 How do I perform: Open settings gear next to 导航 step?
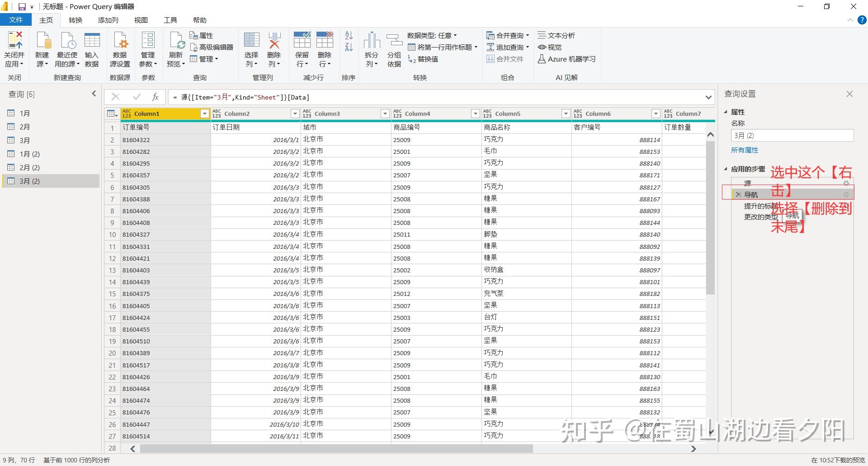coord(846,194)
